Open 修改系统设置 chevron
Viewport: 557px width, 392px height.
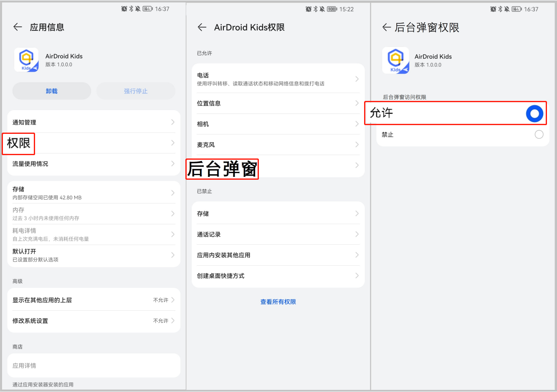click(x=173, y=321)
